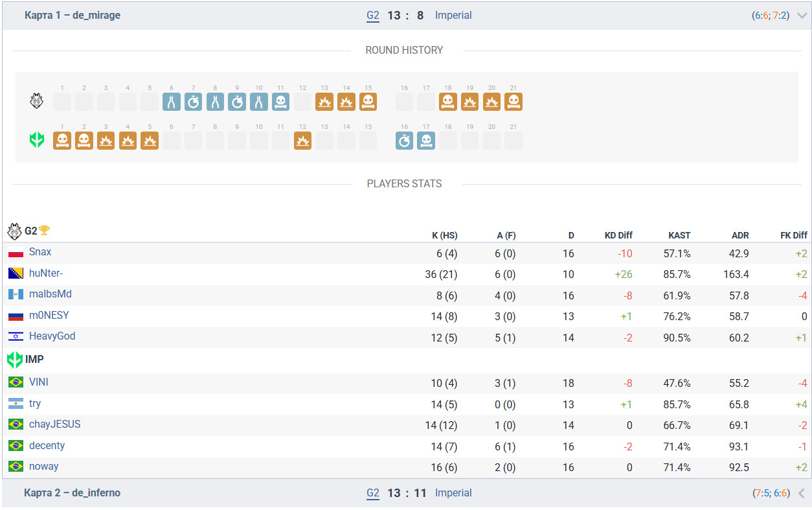Click VINI KAST value 47.6%
The image size is (812, 510).
(677, 384)
